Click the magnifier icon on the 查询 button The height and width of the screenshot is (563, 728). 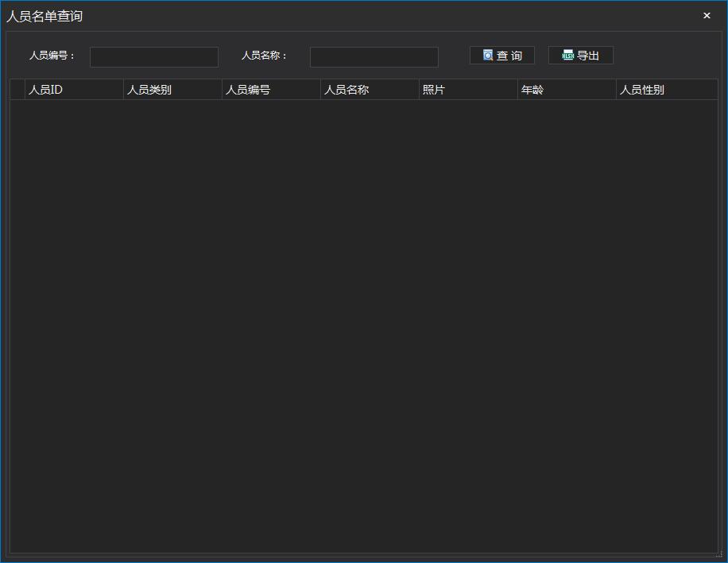tap(488, 56)
